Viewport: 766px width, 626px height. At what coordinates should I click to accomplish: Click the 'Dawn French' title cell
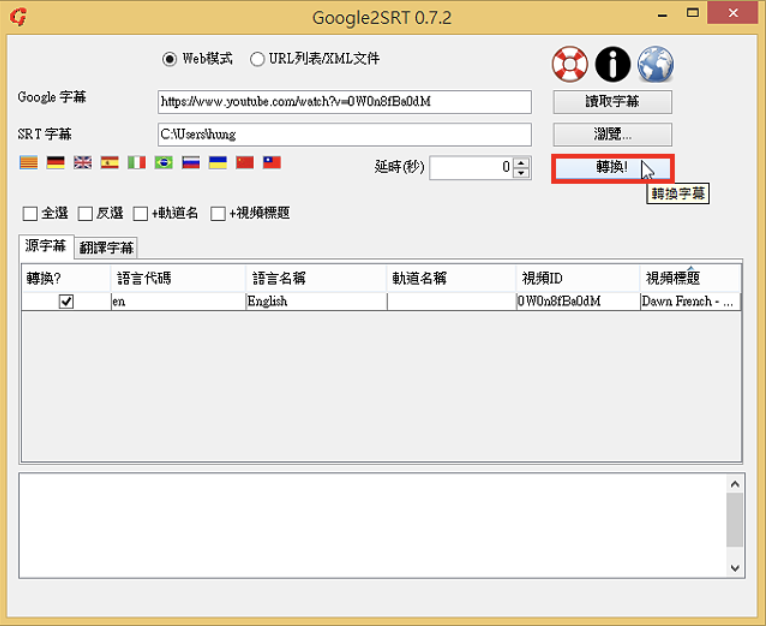click(x=690, y=302)
